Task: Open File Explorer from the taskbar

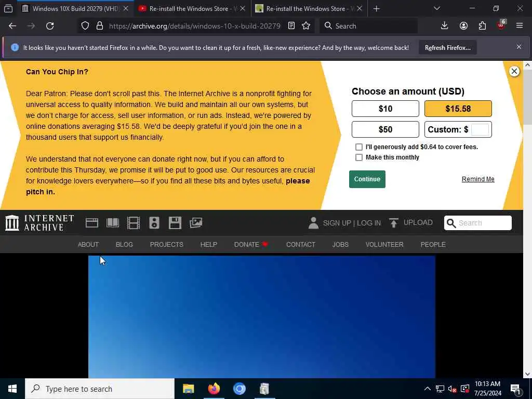Action: (x=188, y=389)
